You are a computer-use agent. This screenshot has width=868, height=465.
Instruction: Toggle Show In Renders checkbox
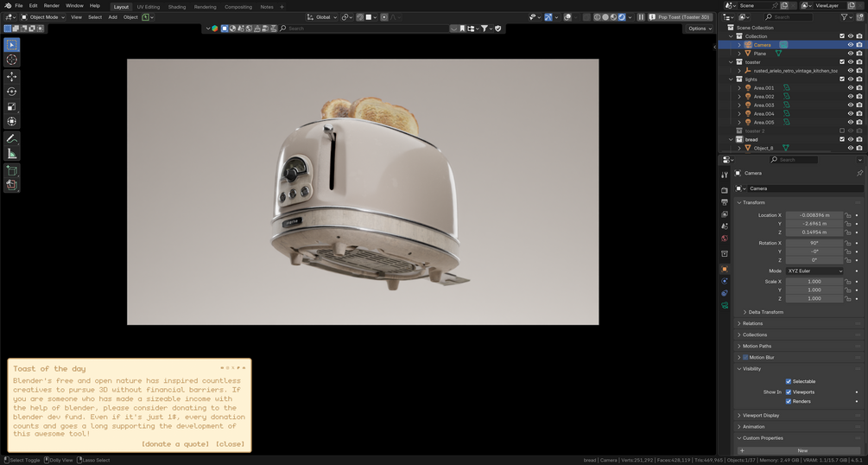pyautogui.click(x=789, y=401)
